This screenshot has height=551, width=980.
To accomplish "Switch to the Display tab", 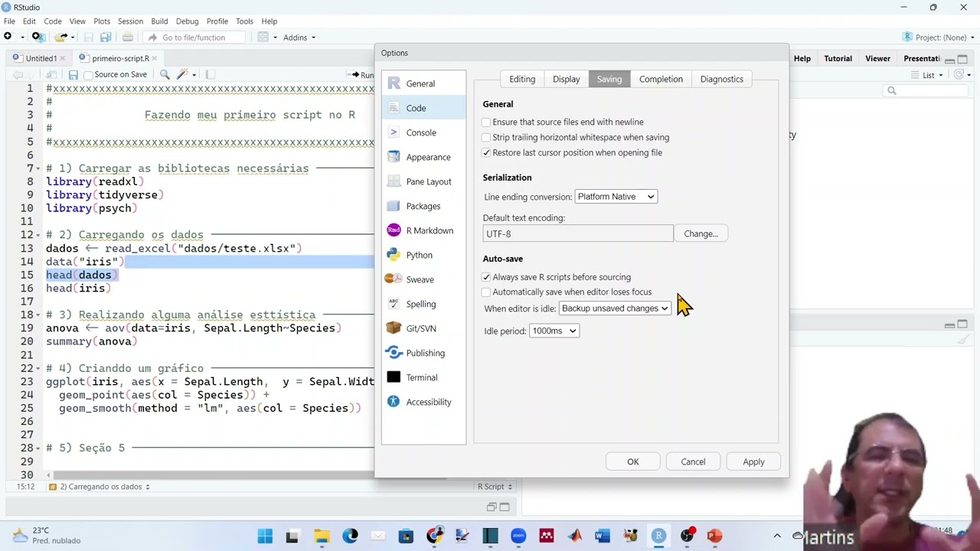I will pos(567,79).
